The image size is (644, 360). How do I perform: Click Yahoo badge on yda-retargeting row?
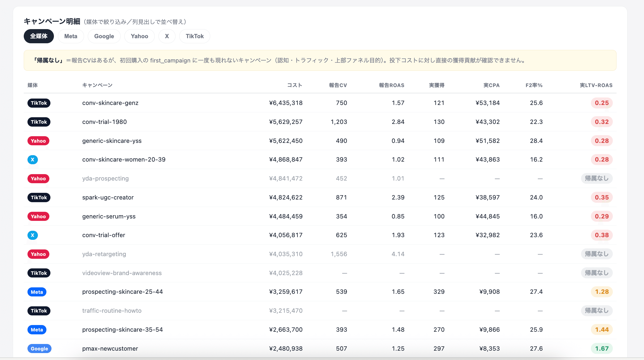click(x=38, y=254)
